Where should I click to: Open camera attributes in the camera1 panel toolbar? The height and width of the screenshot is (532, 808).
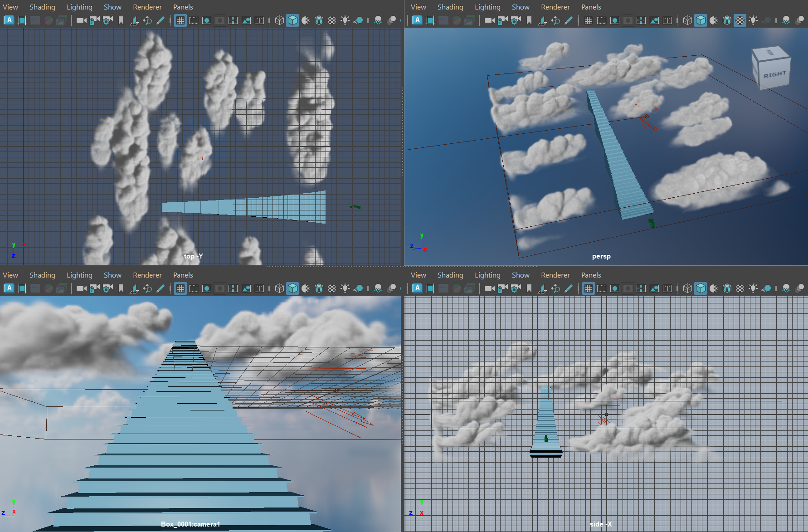[107, 288]
